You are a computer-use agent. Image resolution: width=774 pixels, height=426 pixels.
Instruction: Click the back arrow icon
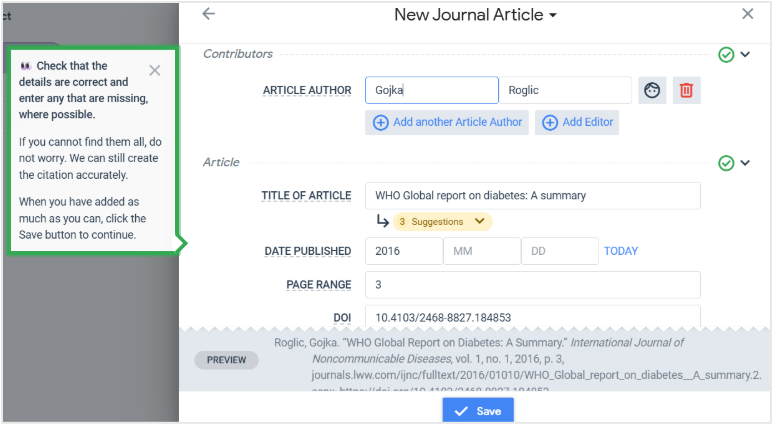(x=208, y=14)
